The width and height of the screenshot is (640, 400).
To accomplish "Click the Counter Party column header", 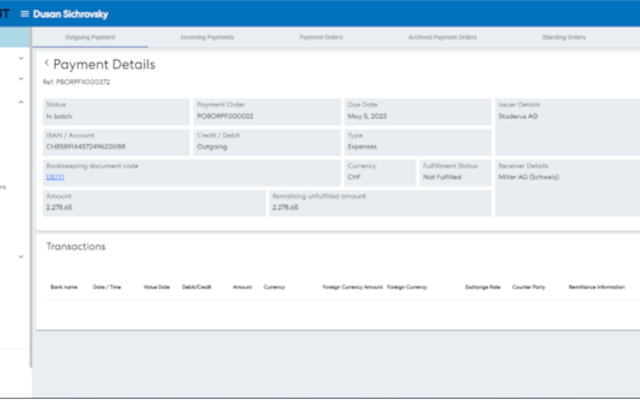I will 529,287.
